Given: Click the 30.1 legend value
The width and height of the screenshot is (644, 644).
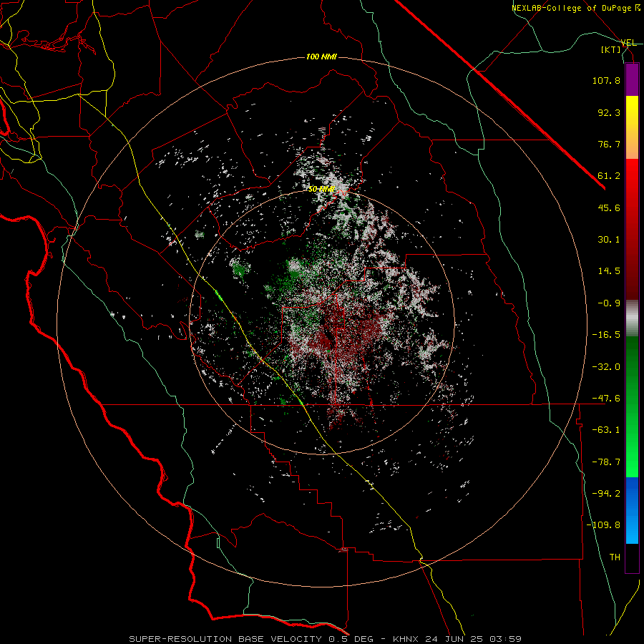Looking at the screenshot, I should click(x=609, y=240).
